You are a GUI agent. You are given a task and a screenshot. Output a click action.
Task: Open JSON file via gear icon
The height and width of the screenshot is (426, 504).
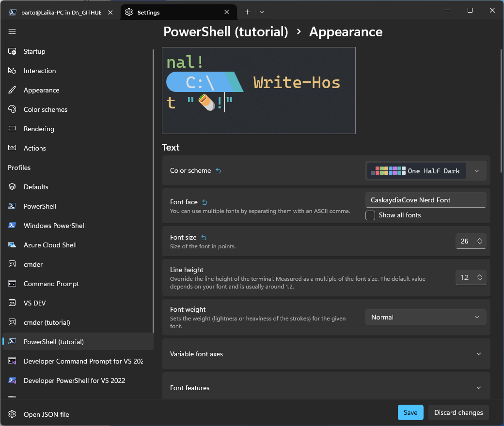pos(13,414)
